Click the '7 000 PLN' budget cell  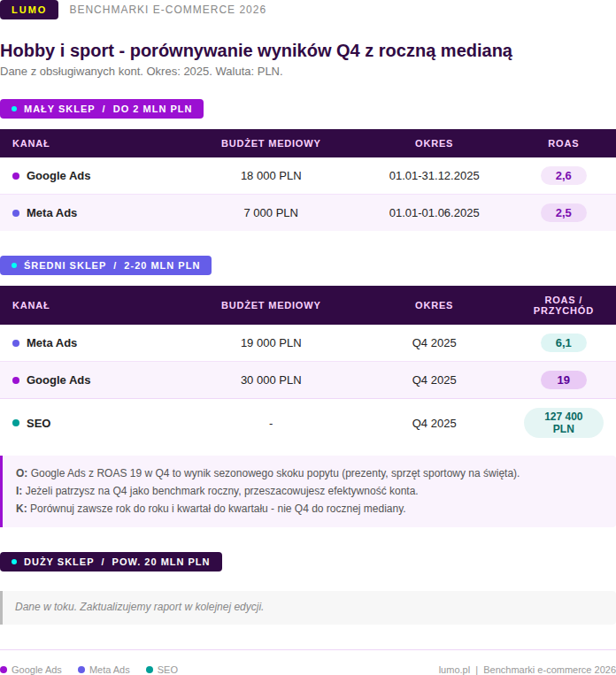271,212
